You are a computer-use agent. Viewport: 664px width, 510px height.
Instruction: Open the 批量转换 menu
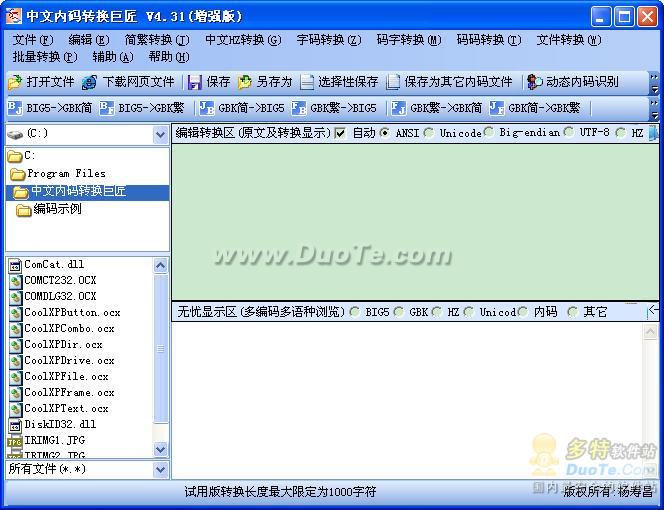tap(42, 57)
